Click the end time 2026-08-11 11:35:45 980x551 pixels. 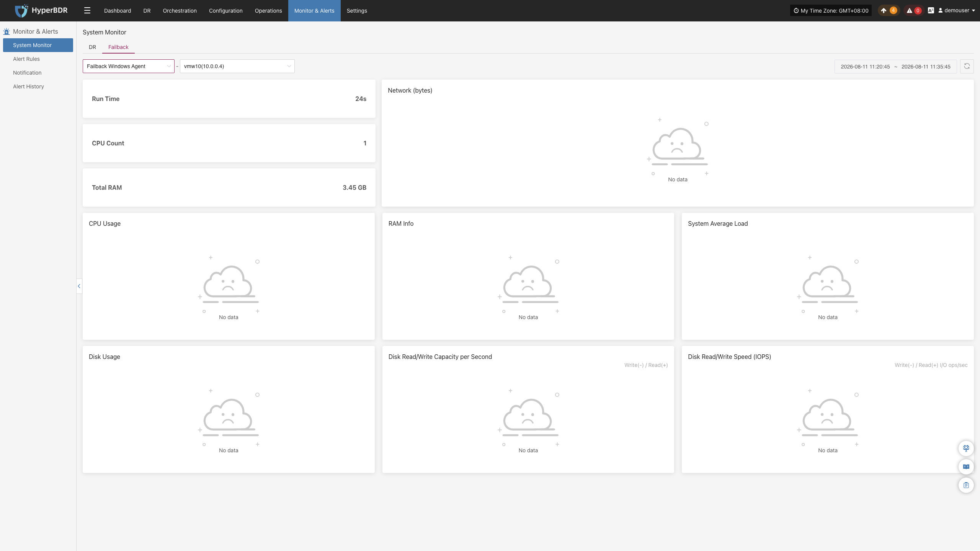(x=926, y=67)
